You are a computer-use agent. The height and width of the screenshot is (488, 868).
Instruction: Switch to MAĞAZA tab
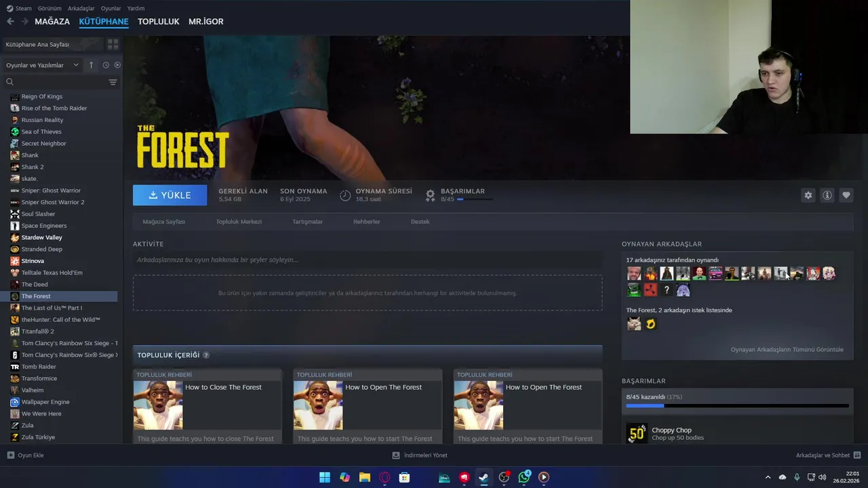tap(52, 22)
